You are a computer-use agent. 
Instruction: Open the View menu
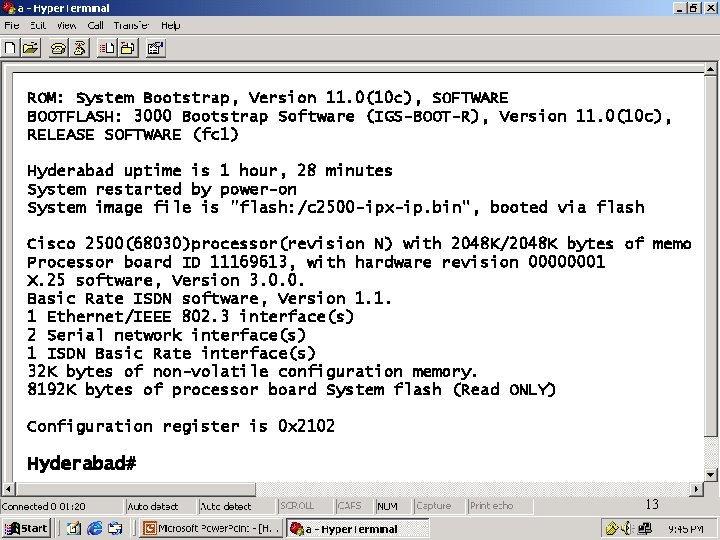[x=67, y=26]
